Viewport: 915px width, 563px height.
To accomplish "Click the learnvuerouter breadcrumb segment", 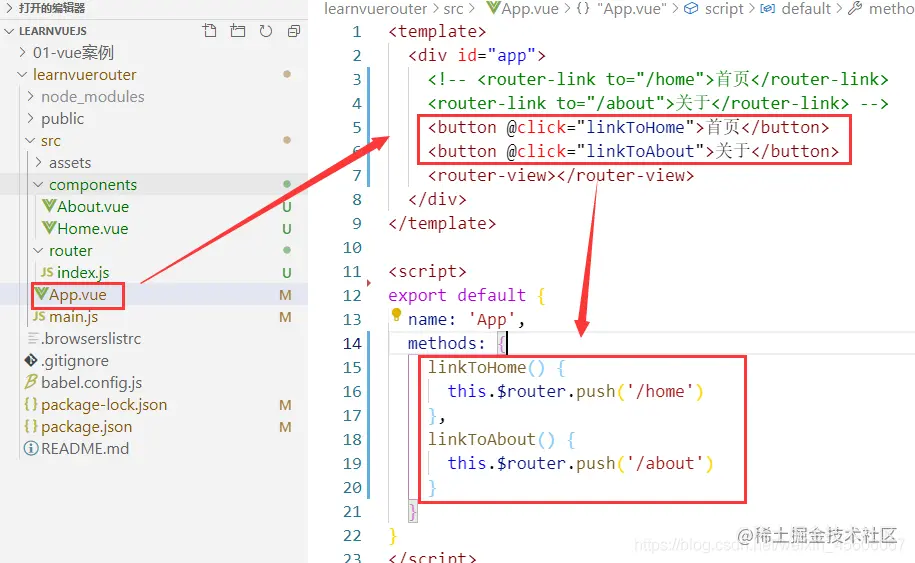I will point(375,9).
